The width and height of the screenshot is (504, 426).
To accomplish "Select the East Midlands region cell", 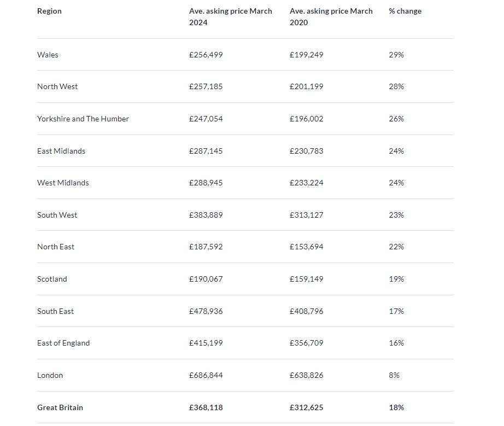I will pyautogui.click(x=61, y=151).
